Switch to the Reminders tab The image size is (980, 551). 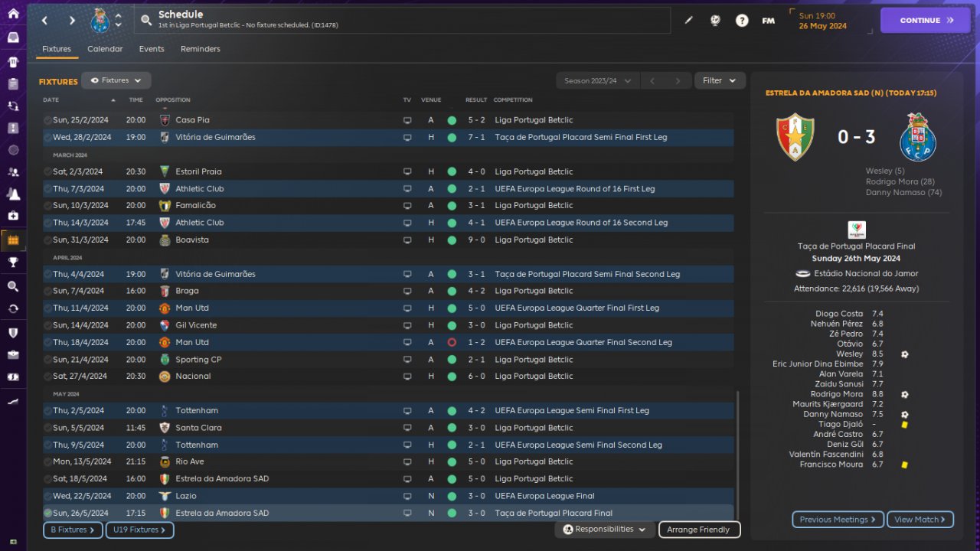201,49
